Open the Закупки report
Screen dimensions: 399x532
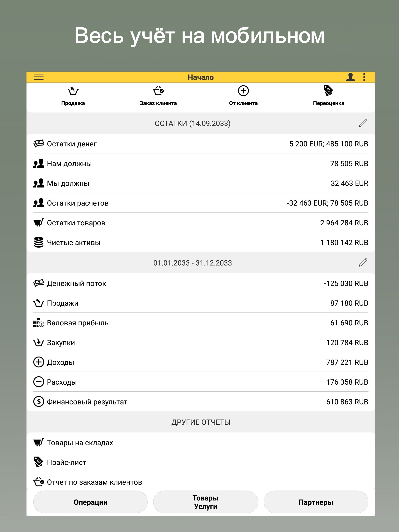[x=201, y=342]
